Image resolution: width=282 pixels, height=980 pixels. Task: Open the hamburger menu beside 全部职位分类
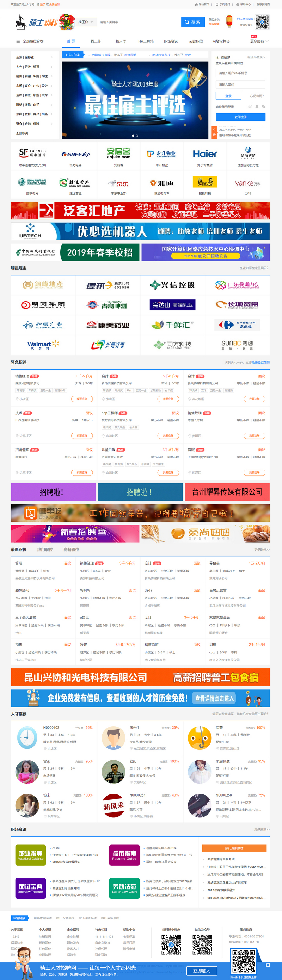(x=18, y=42)
